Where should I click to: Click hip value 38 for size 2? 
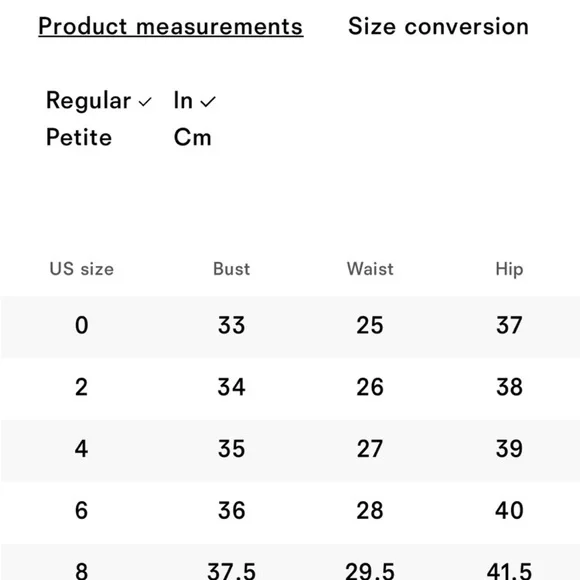[509, 387]
